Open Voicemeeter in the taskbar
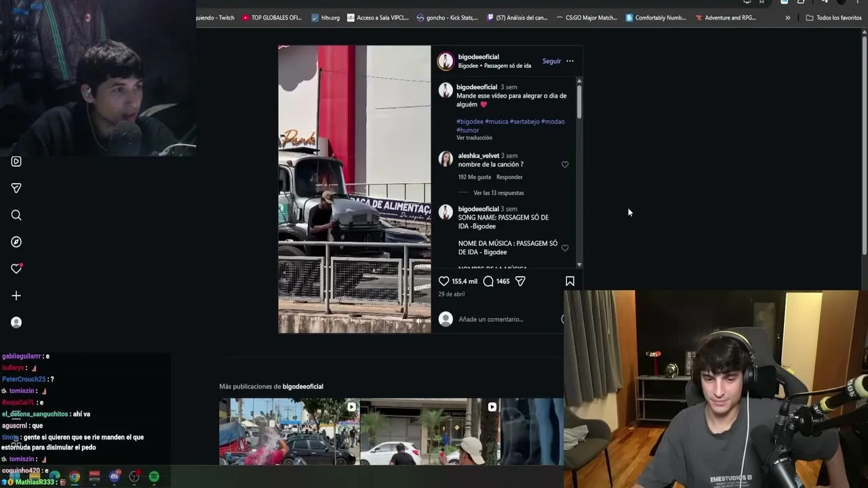 tap(94, 476)
